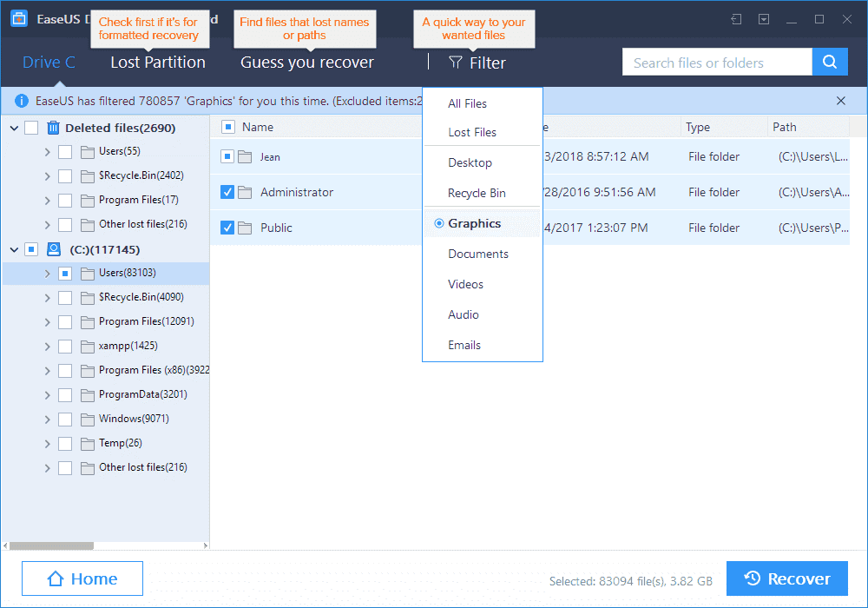This screenshot has width=868, height=608.
Task: Click the Public folder icon
Action: (x=245, y=228)
